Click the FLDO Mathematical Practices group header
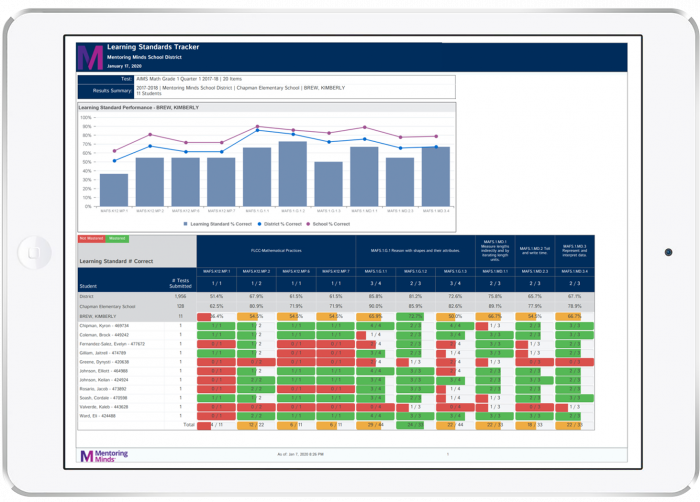This screenshot has width=700, height=502. click(276, 252)
